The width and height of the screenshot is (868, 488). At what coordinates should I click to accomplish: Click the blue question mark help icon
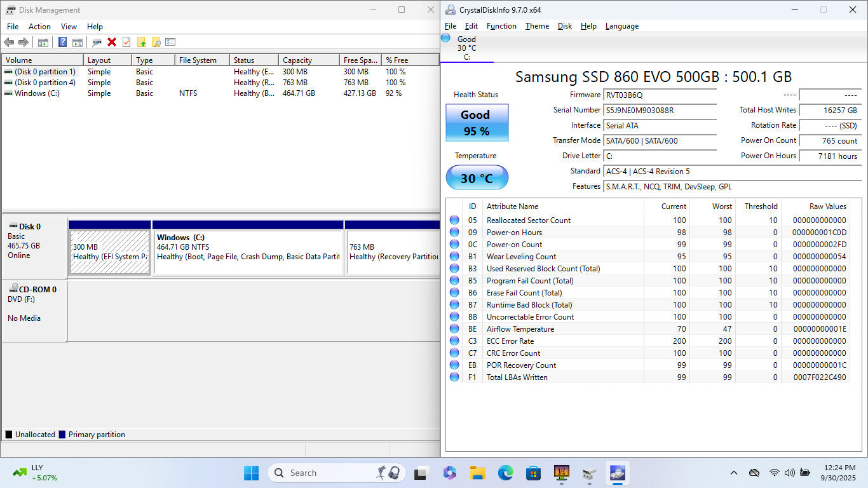pyautogui.click(x=62, y=42)
